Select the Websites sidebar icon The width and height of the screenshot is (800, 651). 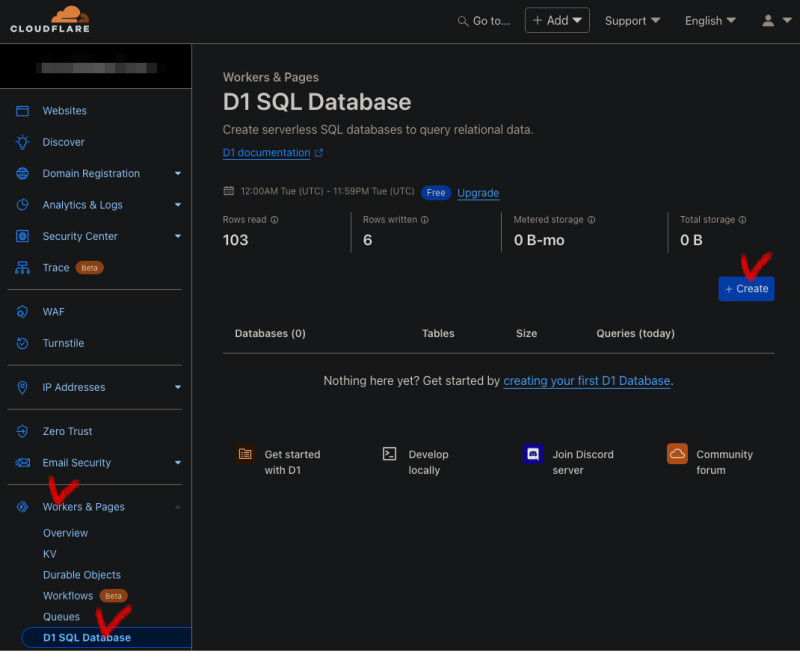pyautogui.click(x=20, y=110)
